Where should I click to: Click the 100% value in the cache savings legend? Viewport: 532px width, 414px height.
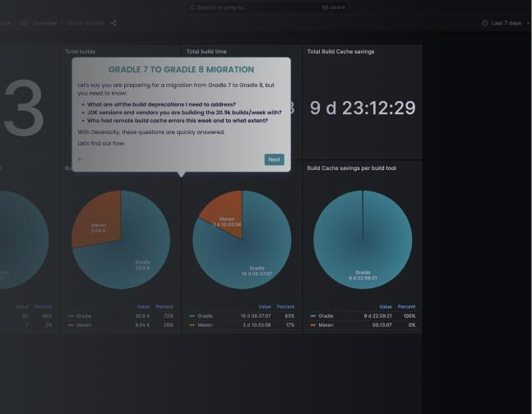tap(409, 316)
